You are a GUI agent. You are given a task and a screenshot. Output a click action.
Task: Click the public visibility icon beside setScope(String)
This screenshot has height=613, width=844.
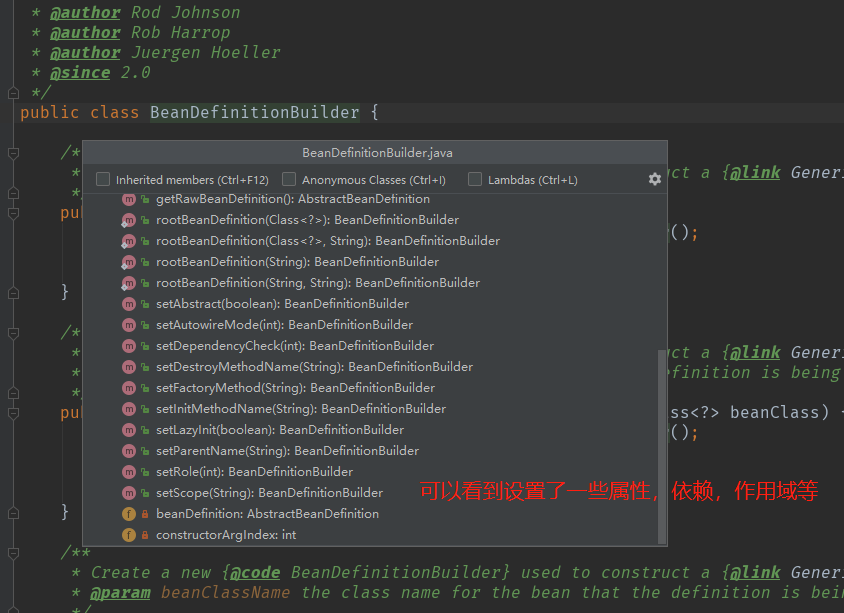[x=145, y=493]
